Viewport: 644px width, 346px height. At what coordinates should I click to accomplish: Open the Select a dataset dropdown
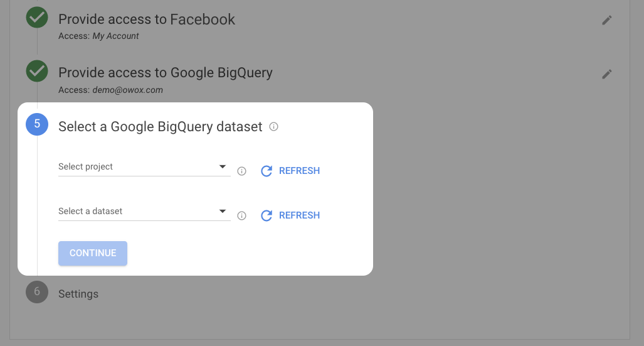144,211
